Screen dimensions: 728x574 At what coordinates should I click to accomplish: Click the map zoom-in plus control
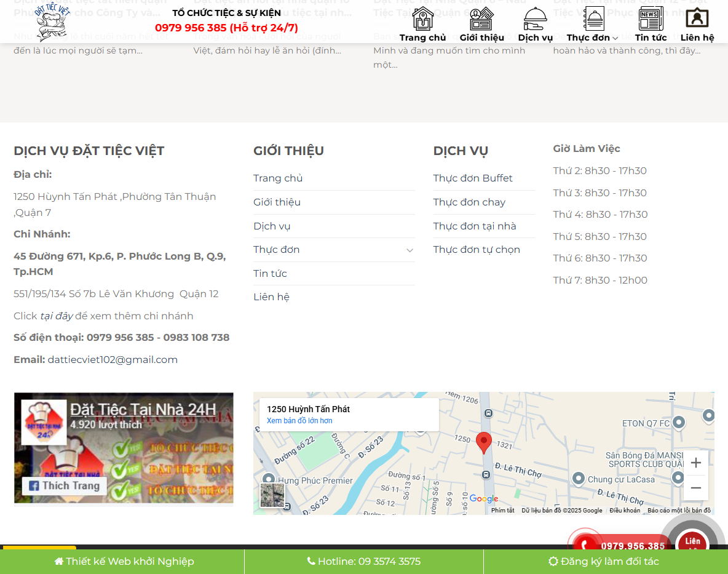tap(695, 462)
